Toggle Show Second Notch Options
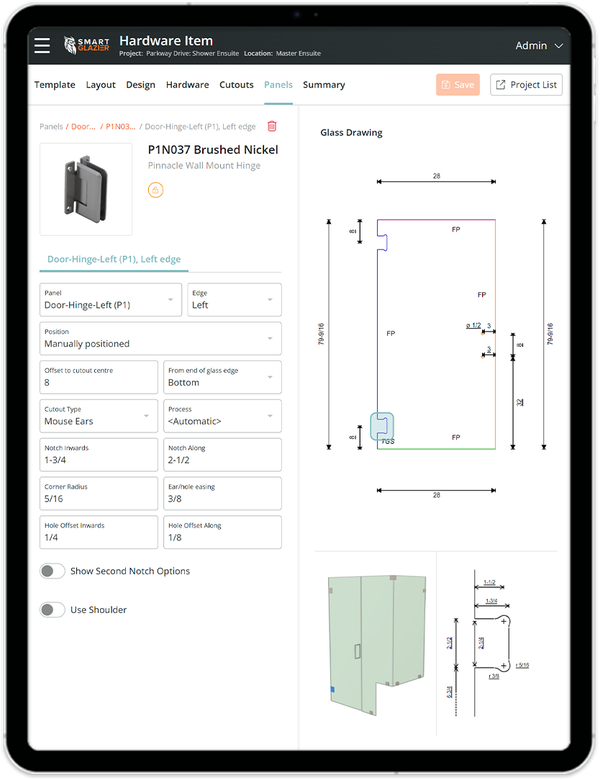This screenshot has height=780, width=600. (x=52, y=571)
